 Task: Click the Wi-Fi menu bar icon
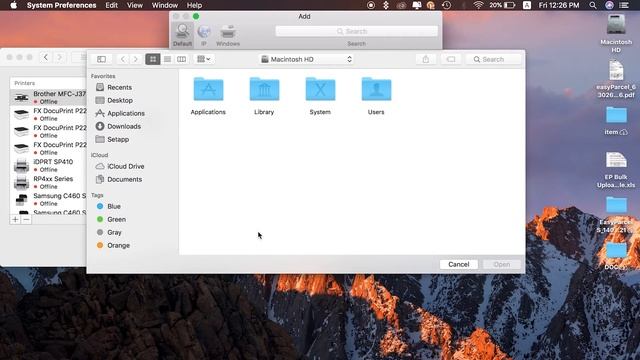(478, 5)
